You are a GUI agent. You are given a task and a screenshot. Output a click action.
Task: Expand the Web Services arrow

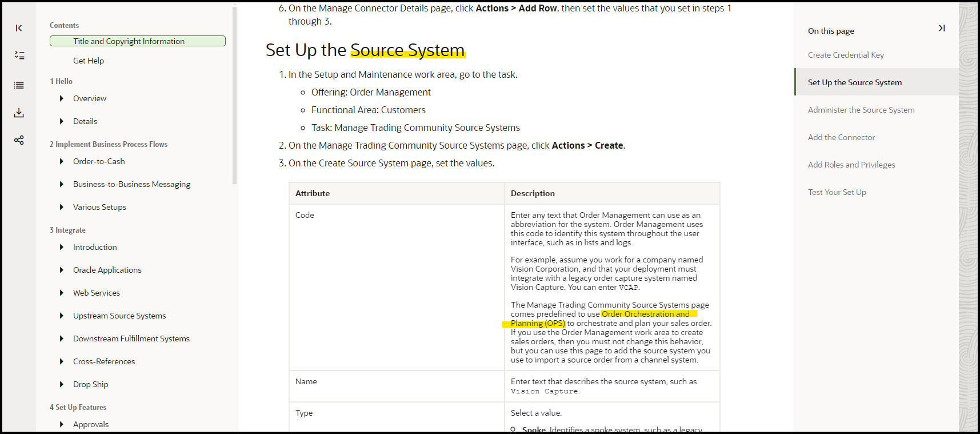tap(62, 293)
